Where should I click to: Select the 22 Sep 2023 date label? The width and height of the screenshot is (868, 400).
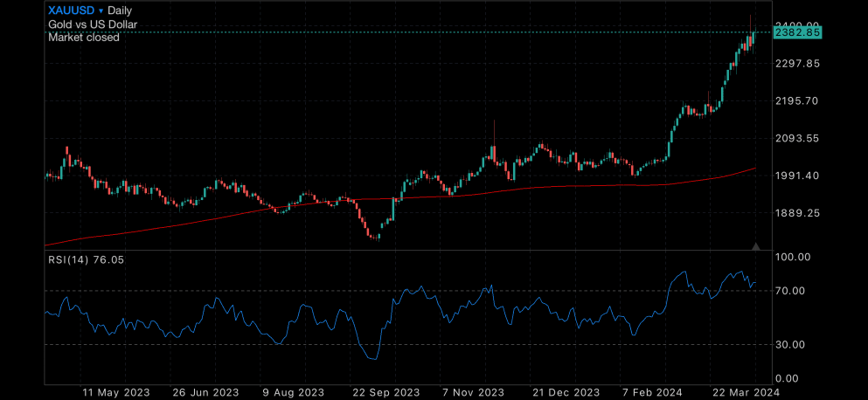pyautogui.click(x=385, y=392)
